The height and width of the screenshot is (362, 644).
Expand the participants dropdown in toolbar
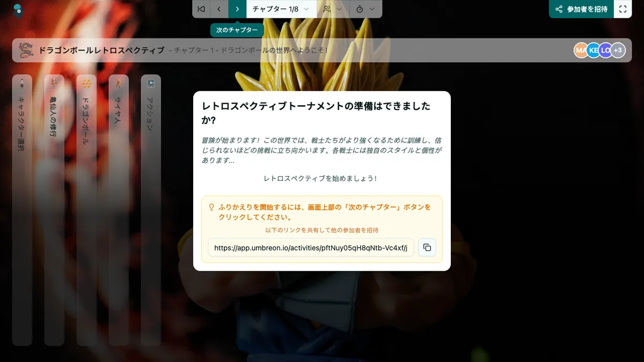pyautogui.click(x=332, y=9)
